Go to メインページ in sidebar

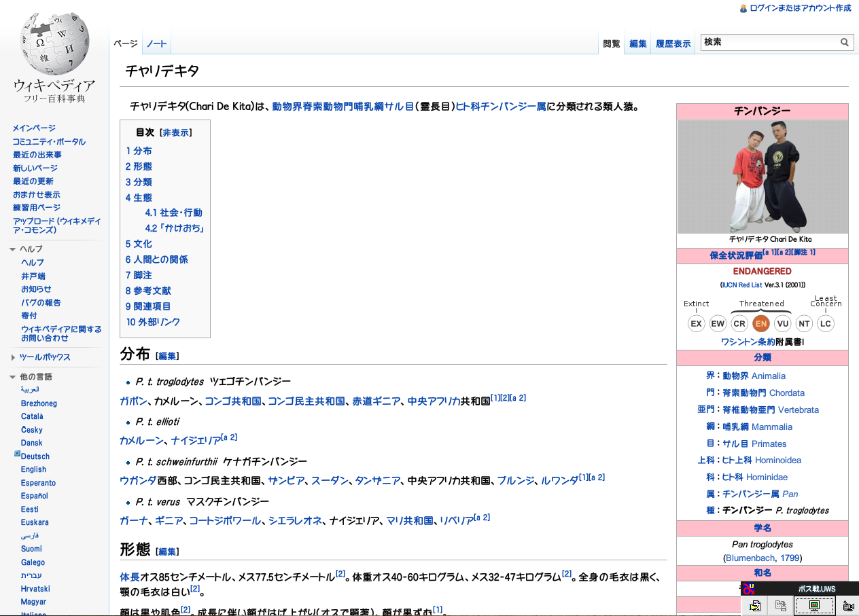click(34, 128)
